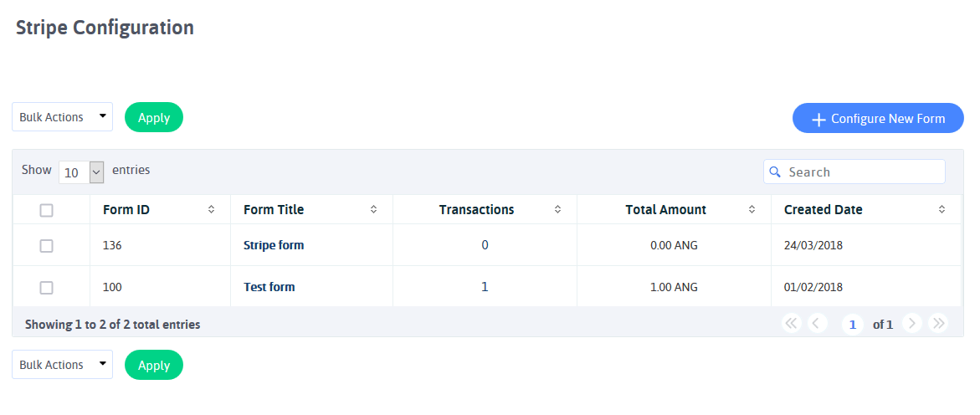
Task: Go to previous page arrow
Action: [818, 323]
